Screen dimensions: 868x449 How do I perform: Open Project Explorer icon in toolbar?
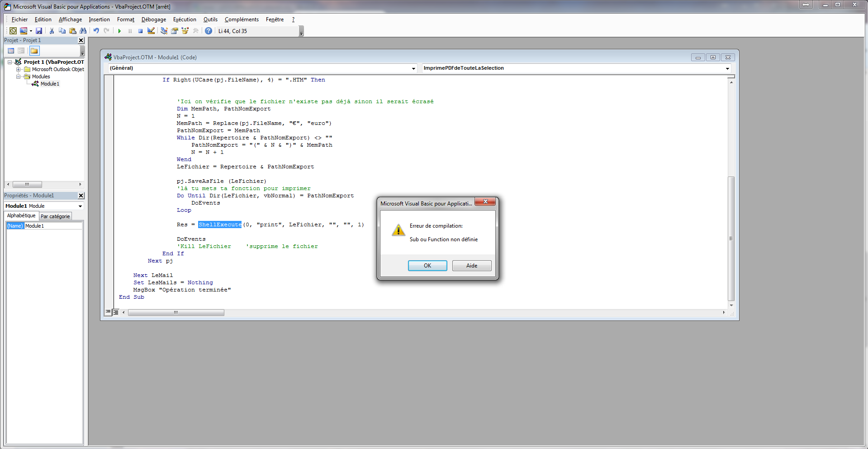(x=164, y=31)
